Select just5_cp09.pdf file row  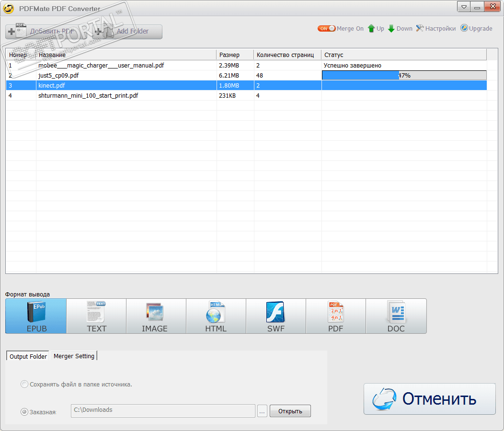(x=246, y=75)
